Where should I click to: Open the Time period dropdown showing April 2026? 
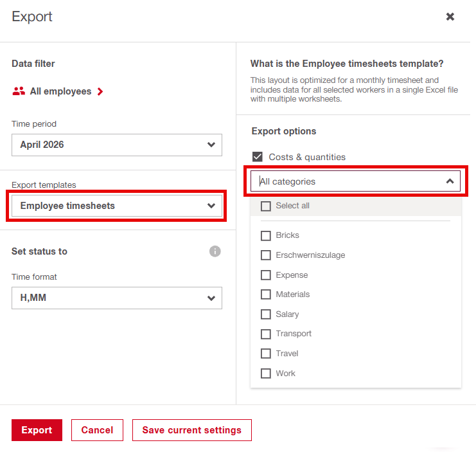[x=117, y=145]
